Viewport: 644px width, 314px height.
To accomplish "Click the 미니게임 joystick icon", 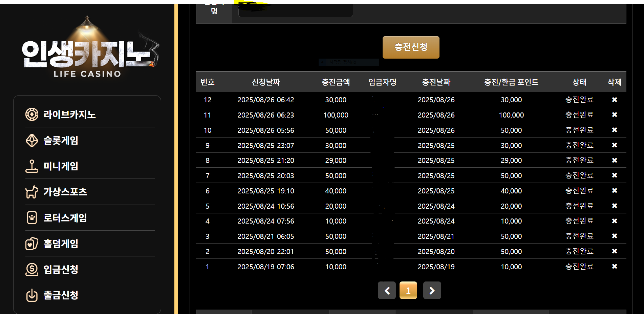I will (x=32, y=166).
